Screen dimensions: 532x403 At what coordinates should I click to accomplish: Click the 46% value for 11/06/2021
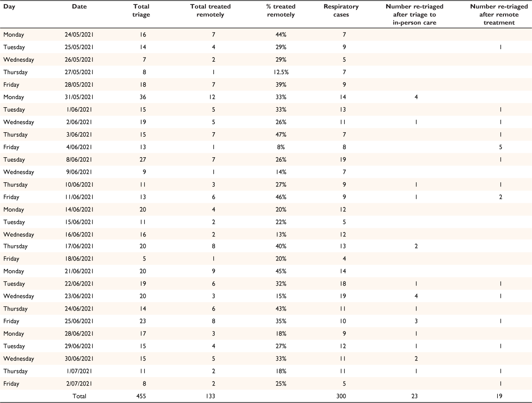pos(281,197)
